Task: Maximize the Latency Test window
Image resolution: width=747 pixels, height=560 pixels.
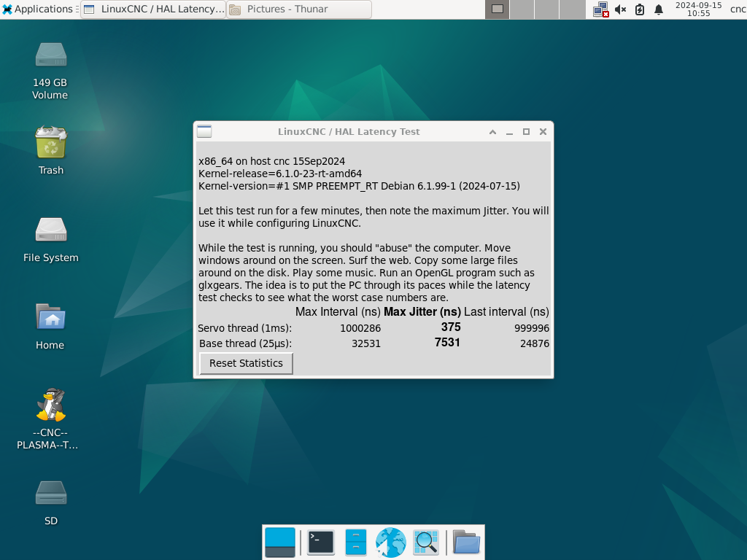Action: (526, 132)
